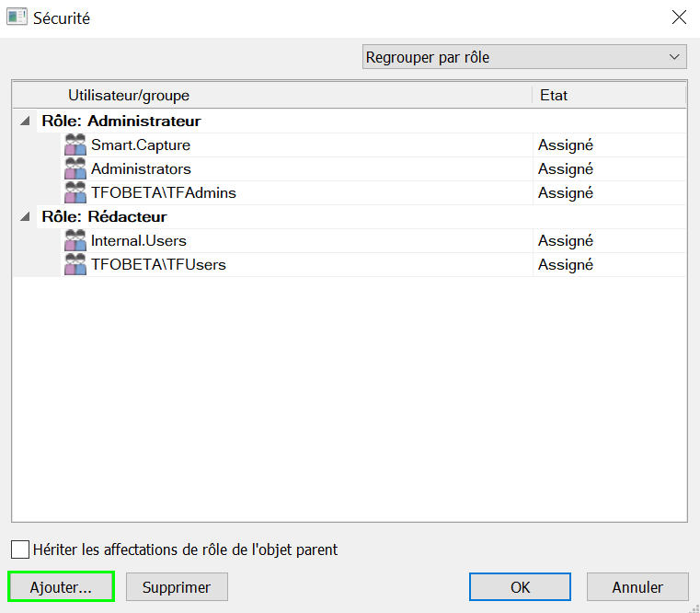This screenshot has width=700, height=613.
Task: Click the Administrators group icon
Action: (75, 168)
